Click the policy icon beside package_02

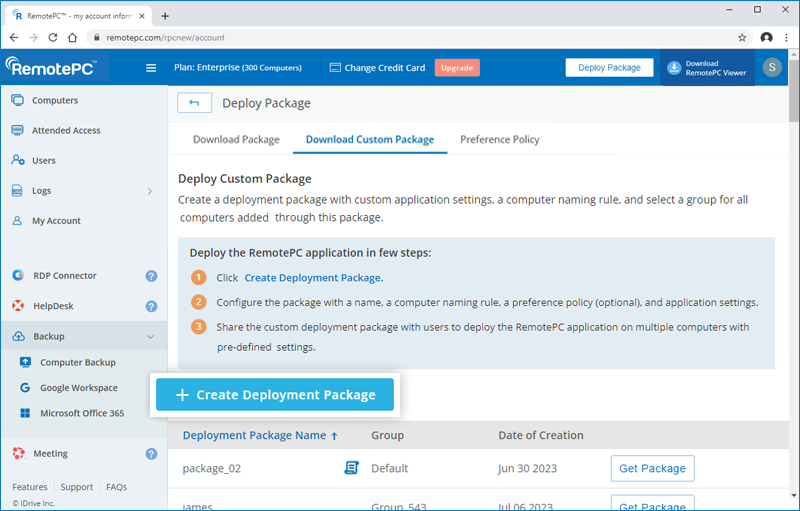[x=352, y=468]
